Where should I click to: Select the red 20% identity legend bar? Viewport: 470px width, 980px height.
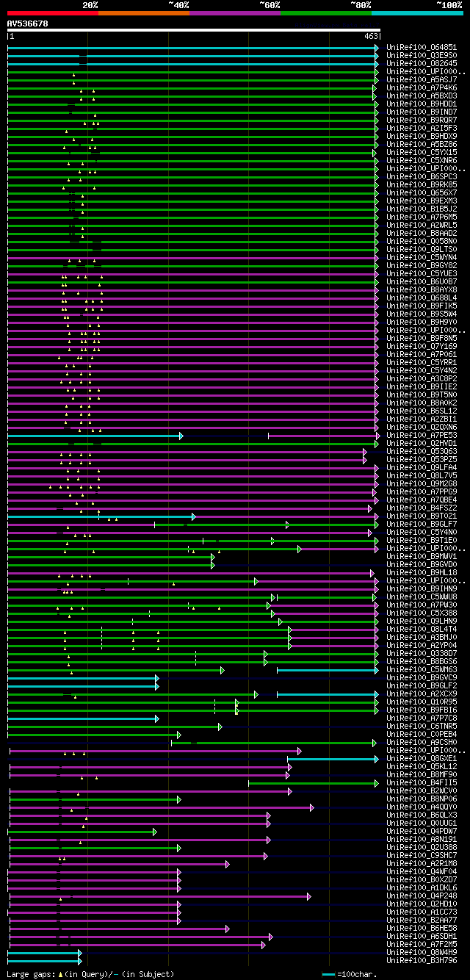pyautogui.click(x=53, y=13)
